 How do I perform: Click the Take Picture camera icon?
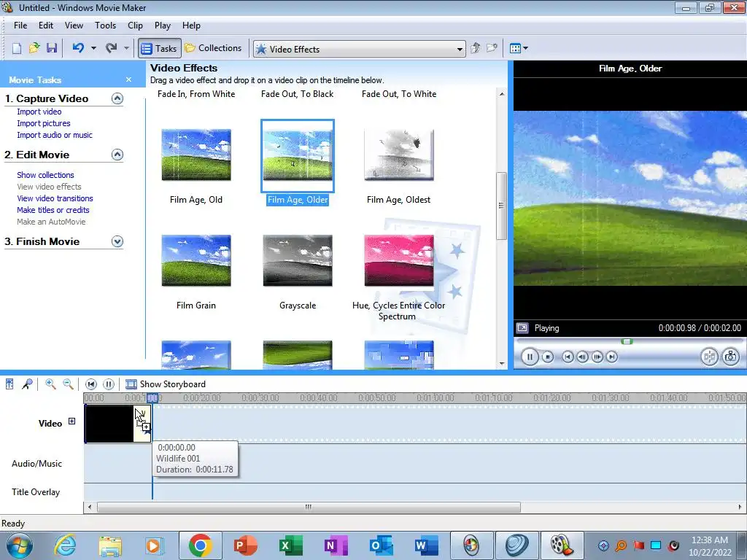coord(731,357)
